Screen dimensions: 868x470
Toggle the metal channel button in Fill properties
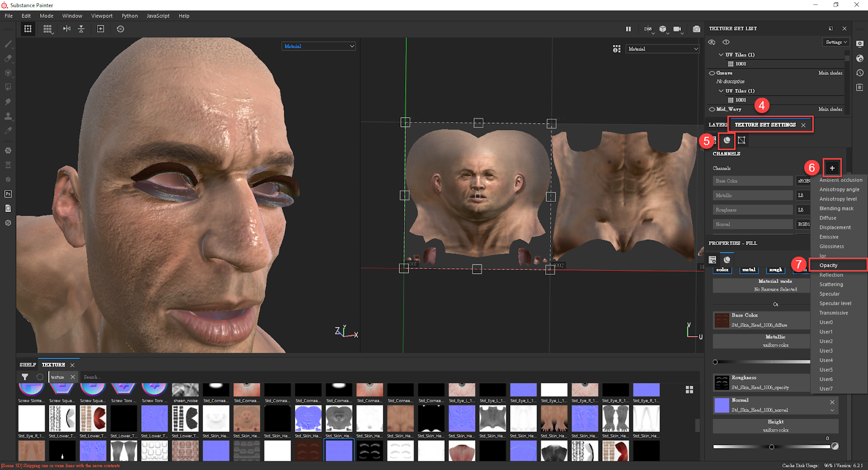pyautogui.click(x=749, y=269)
